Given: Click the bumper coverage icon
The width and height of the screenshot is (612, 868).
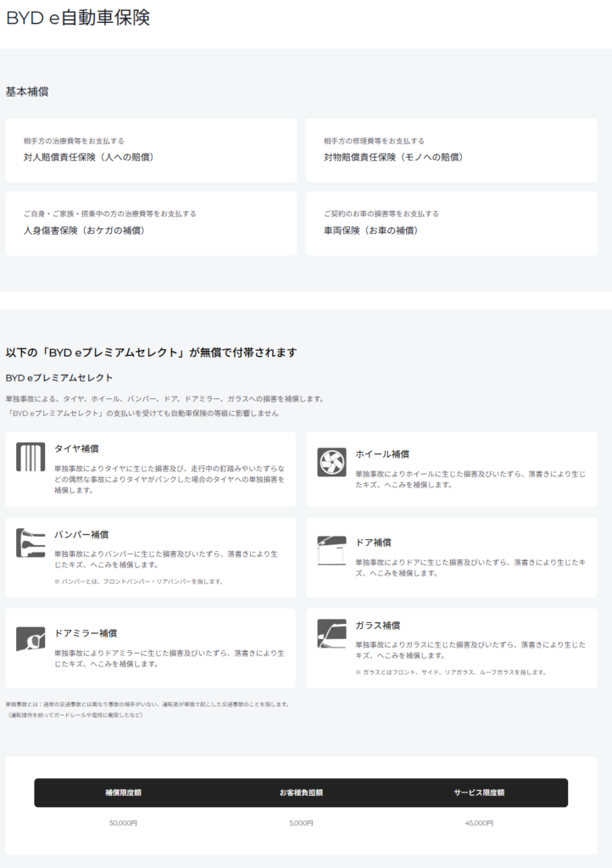Looking at the screenshot, I should [31, 543].
